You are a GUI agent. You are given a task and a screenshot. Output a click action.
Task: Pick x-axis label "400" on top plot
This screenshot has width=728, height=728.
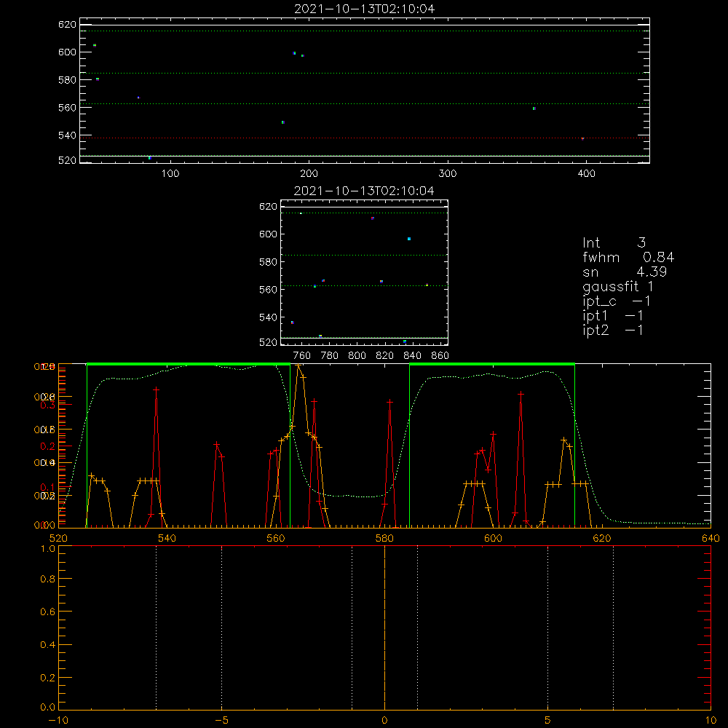(x=586, y=174)
